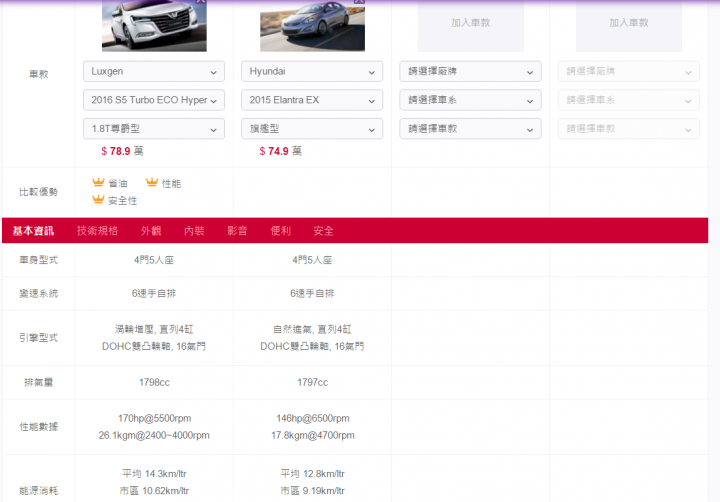The width and height of the screenshot is (720, 502).
Task: Click the 170hp@5500rpm value
Action: pyautogui.click(x=154, y=418)
